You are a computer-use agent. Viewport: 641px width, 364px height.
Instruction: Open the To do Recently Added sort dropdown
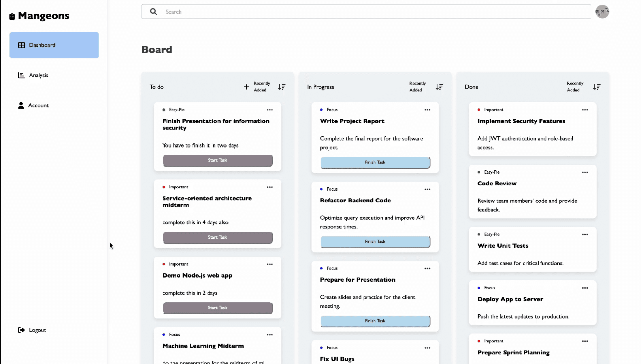[x=262, y=86]
